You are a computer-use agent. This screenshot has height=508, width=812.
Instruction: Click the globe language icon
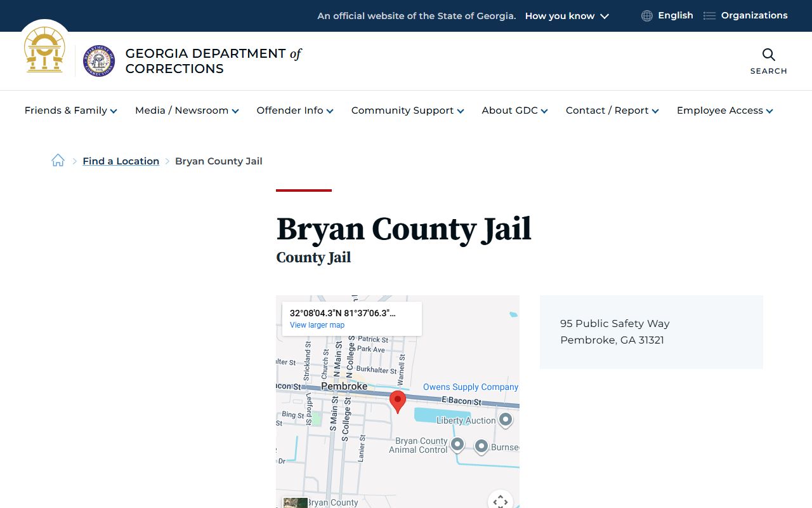(646, 16)
